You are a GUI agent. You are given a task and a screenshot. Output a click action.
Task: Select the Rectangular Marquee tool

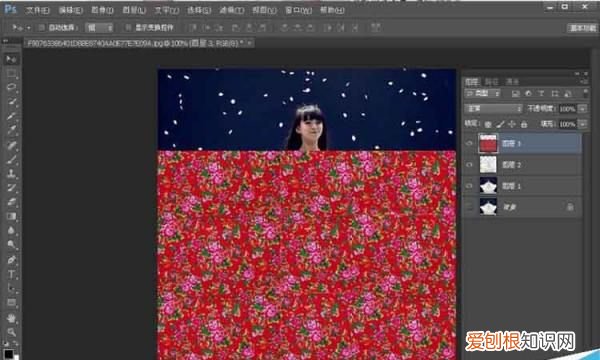click(11, 73)
